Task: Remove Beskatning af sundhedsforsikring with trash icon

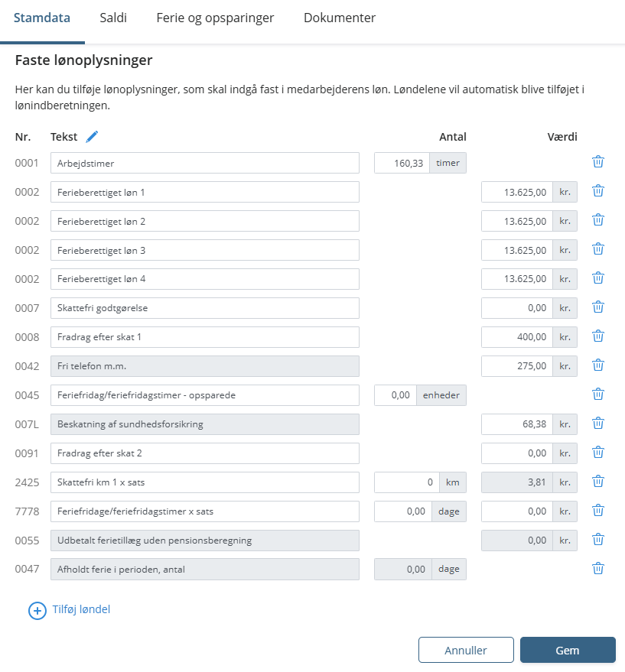Action: coord(598,424)
